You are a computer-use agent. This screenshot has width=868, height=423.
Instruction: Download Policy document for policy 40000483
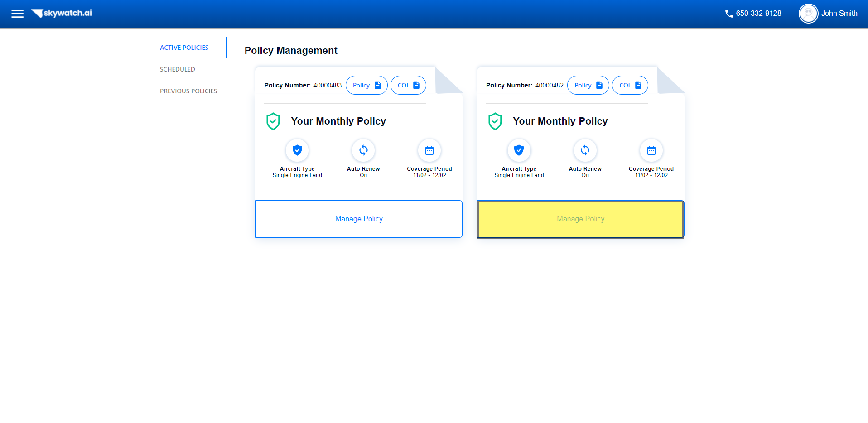tap(366, 85)
